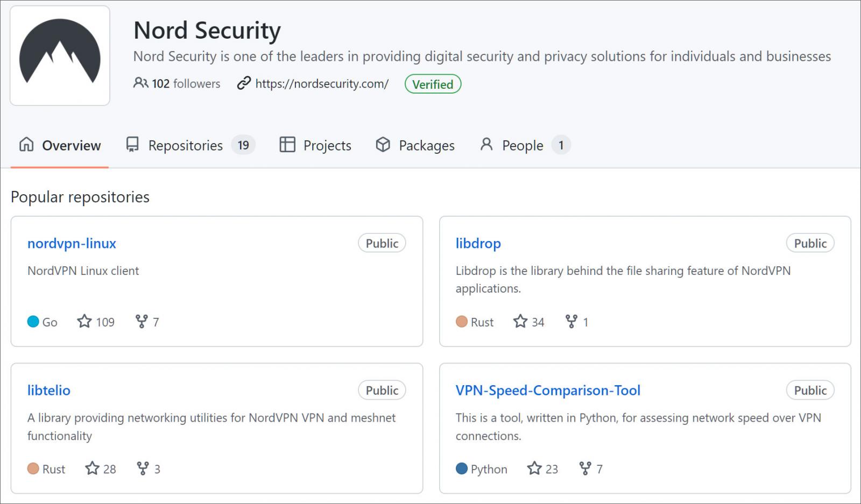Open the libdrop repository
This screenshot has height=504, width=861.
coord(478,243)
